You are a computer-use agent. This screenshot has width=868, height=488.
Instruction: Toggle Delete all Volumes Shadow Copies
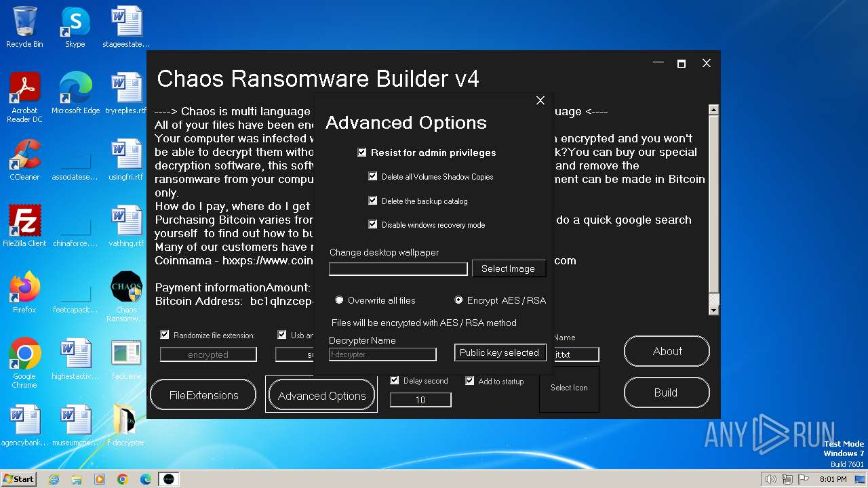(x=372, y=176)
